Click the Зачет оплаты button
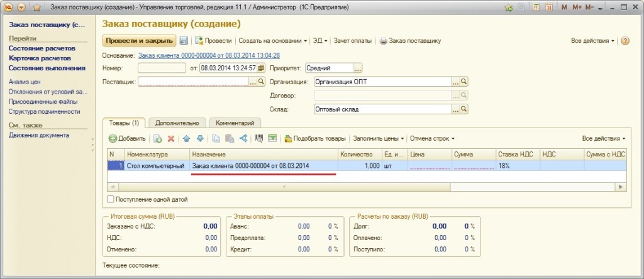Image resolution: width=644 pixels, height=279 pixels. coord(352,41)
